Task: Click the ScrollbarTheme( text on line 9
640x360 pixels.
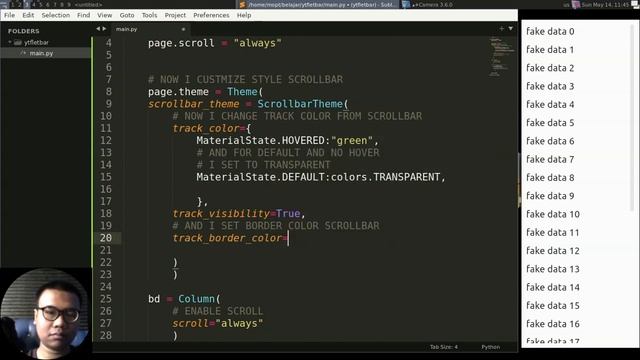Action: 303,104
